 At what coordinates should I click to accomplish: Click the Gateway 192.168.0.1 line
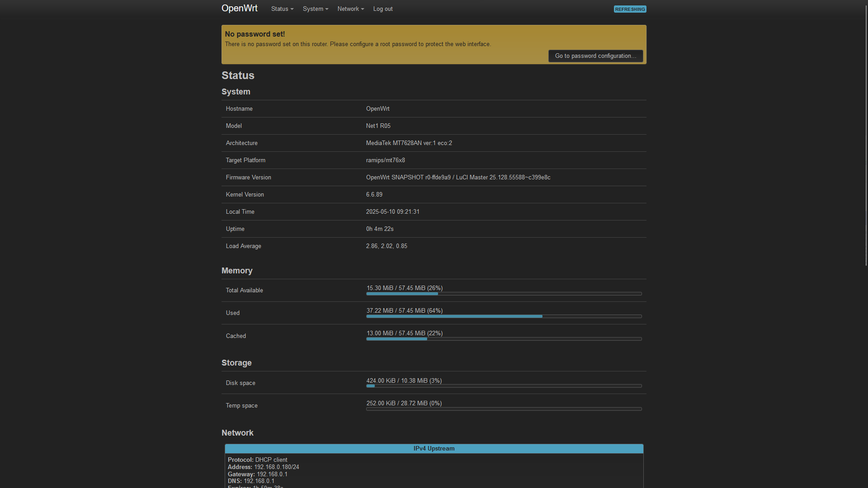click(x=258, y=474)
